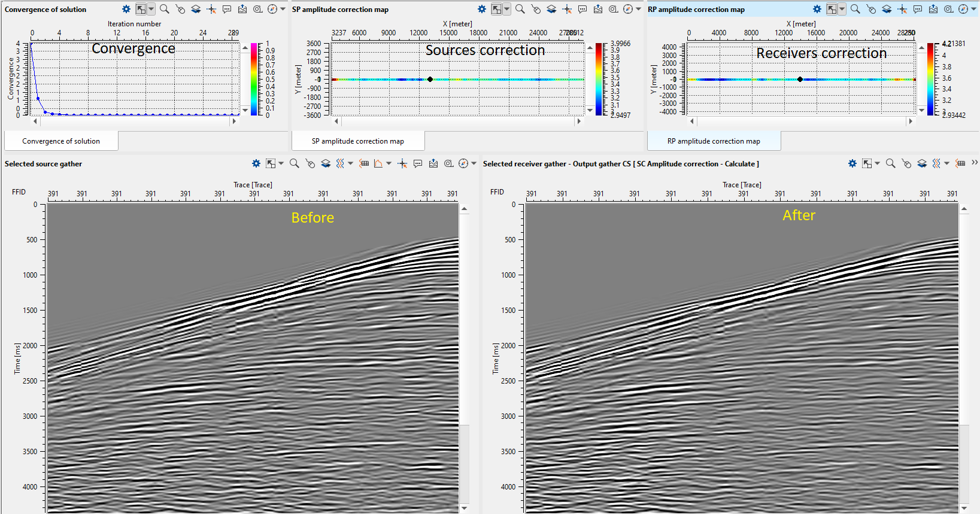Click layers icon in RP amplitude correction toolbar

coord(887,10)
